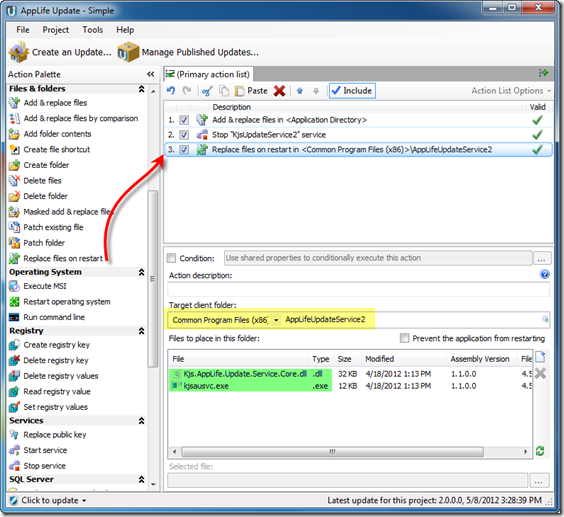Open the Action List Options dropdown
This screenshot has height=517, width=564.
[x=511, y=91]
